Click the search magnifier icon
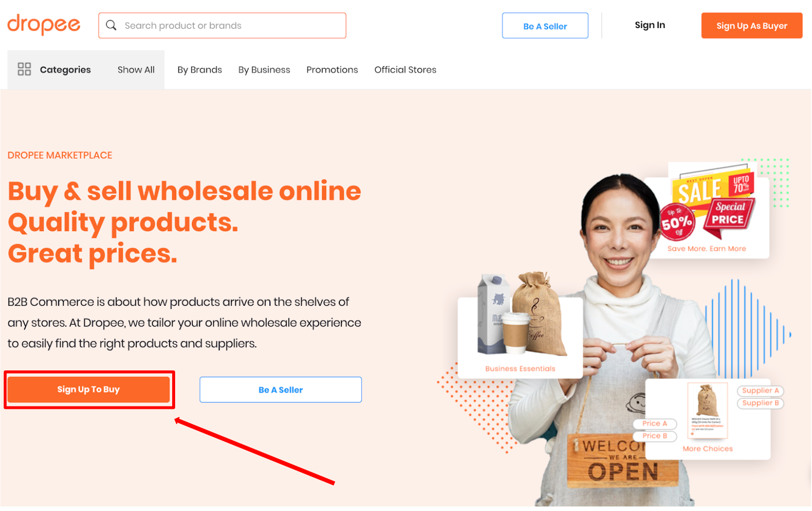 coord(111,25)
